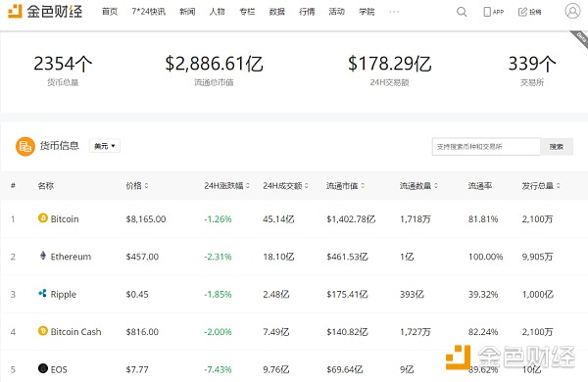
Task: Open the 专栏 navigation item
Action: pyautogui.click(x=247, y=12)
